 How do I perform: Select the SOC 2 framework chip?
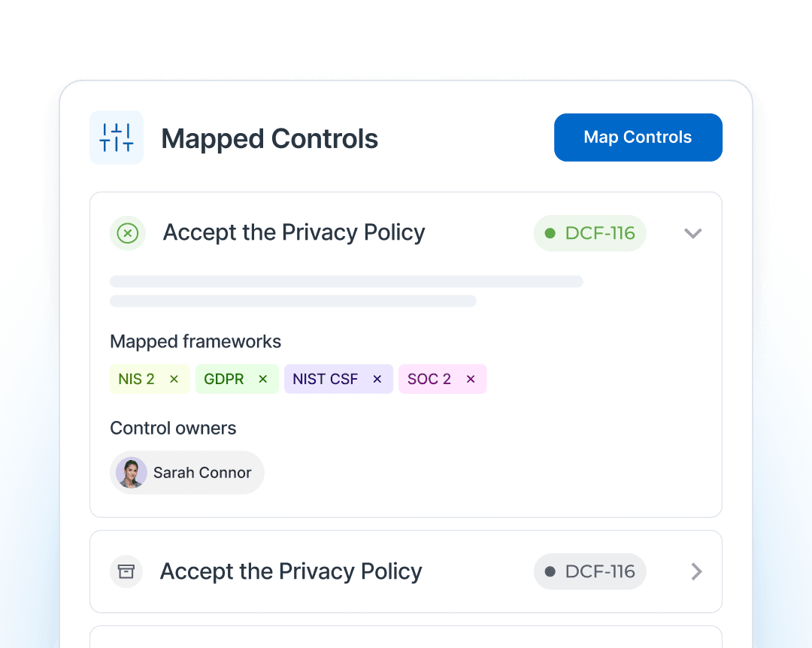tap(429, 379)
